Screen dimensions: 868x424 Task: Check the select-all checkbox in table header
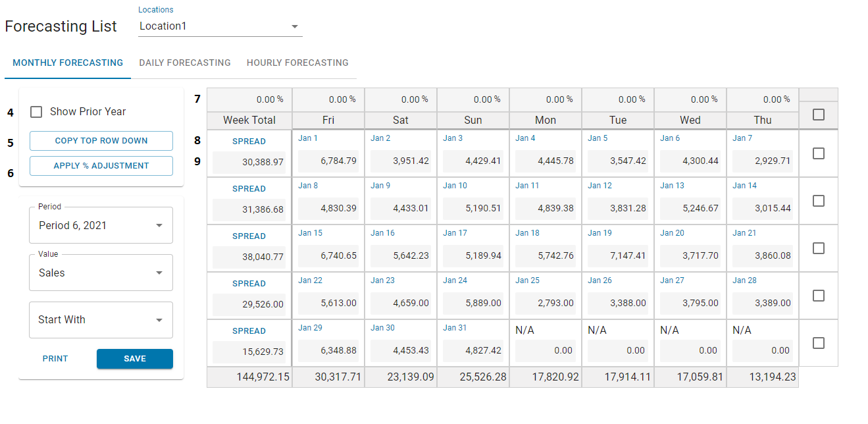point(818,115)
